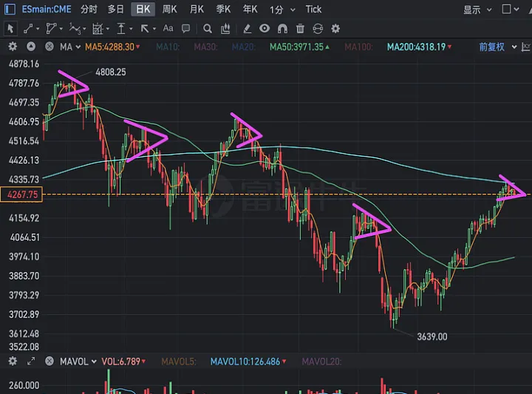Toggle the MAVOL20 line visibility
Viewport: 532px width, 394px height.
(x=321, y=361)
